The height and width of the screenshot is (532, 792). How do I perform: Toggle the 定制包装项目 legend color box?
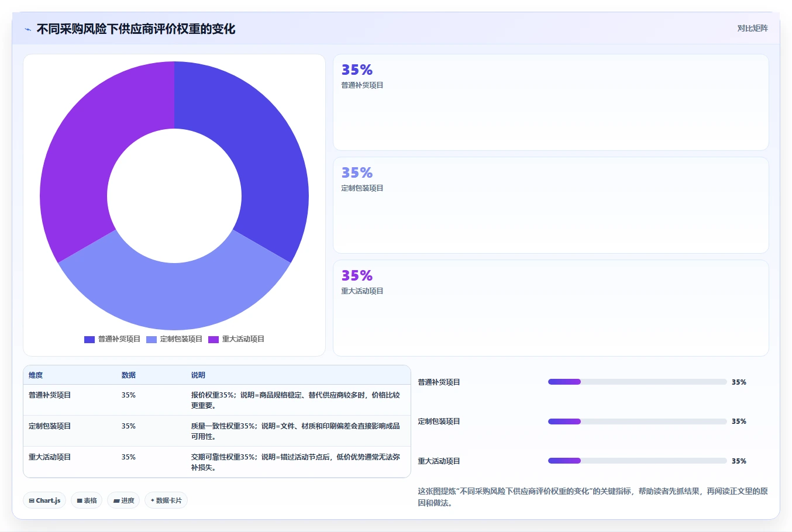click(x=151, y=339)
